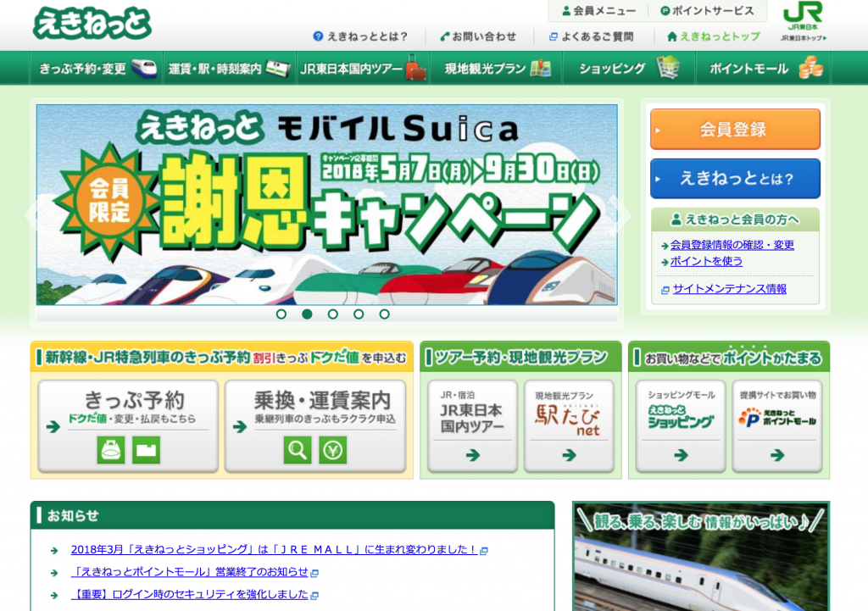This screenshot has width=868, height=611.
Task: Show next banner slide arrow
Action: (x=621, y=214)
